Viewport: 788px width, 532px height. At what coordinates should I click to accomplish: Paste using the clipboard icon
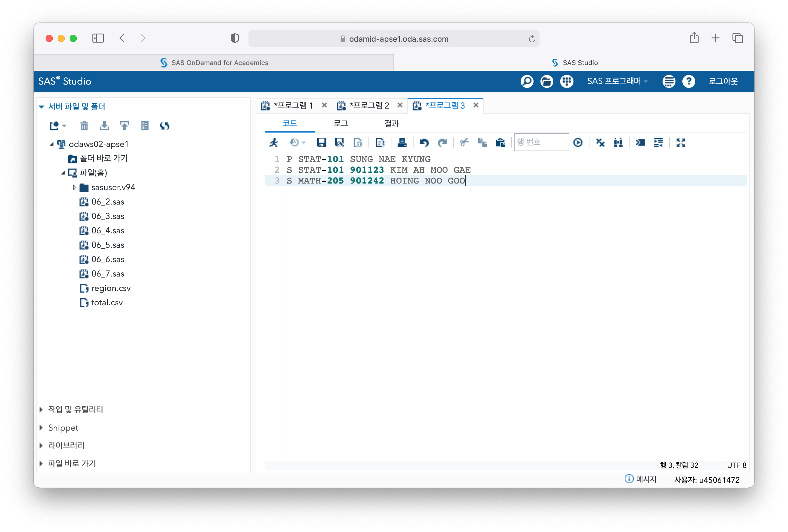(500, 143)
